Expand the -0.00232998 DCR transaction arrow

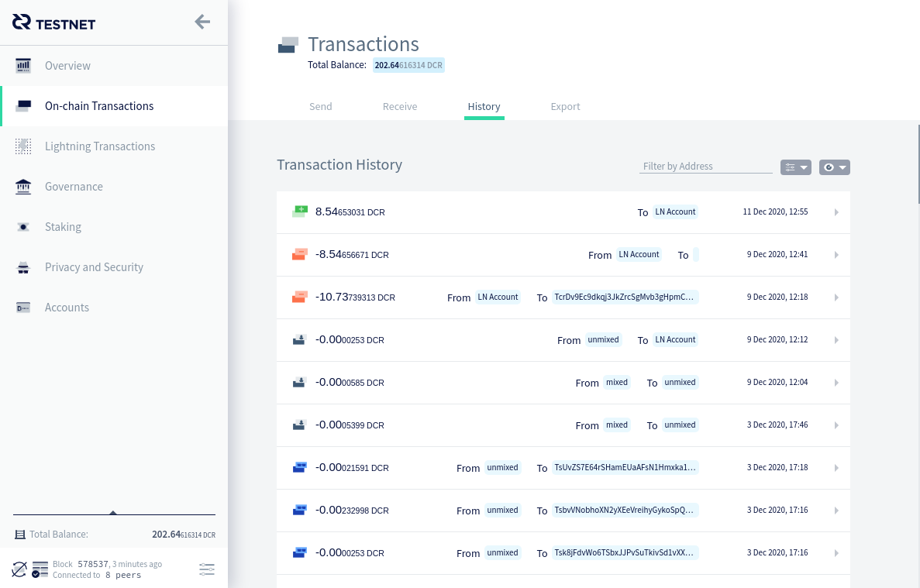coord(837,511)
